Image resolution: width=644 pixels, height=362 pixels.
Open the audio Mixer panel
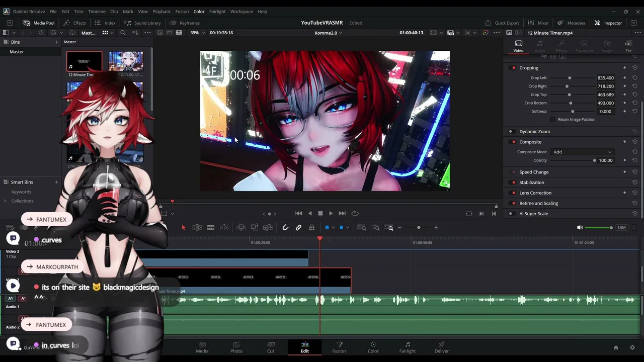click(x=538, y=23)
